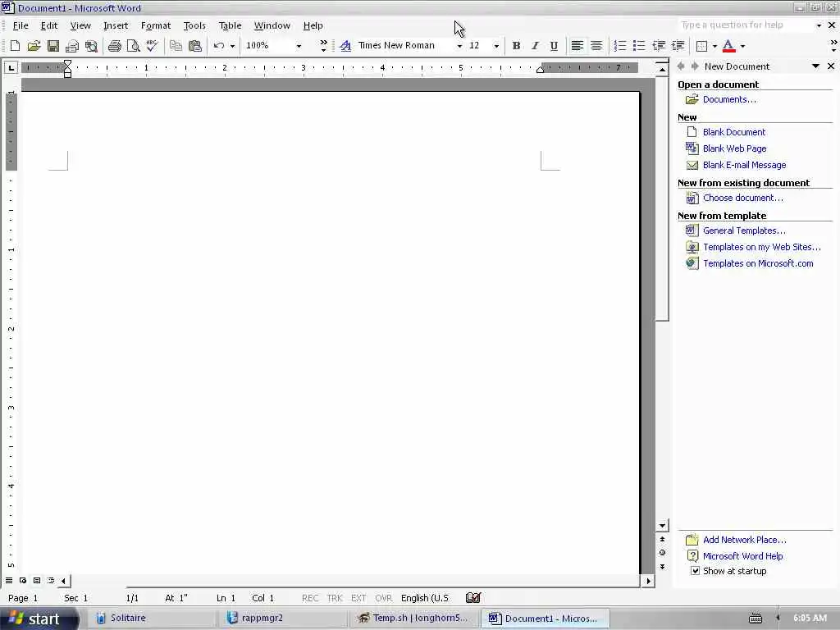Toggle Italic formatting
840x630 pixels.
click(x=535, y=46)
